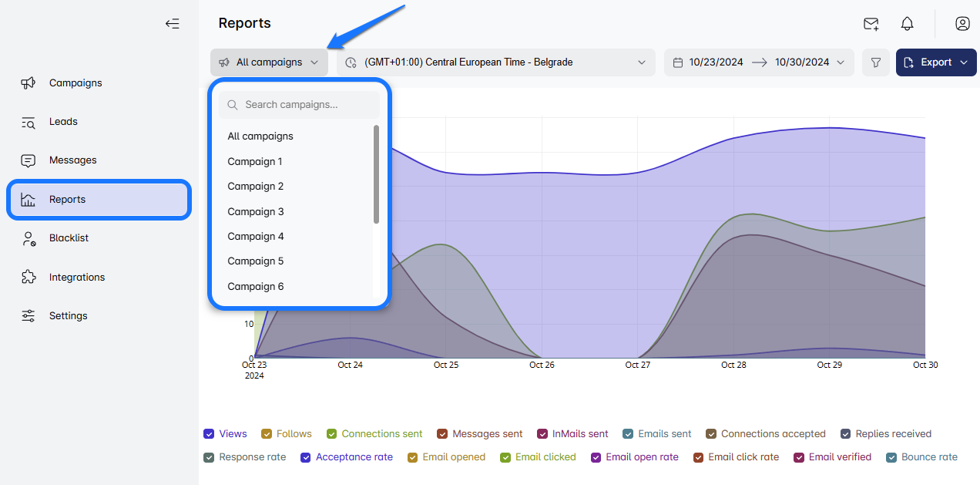Collapse the sidebar with the arrow icon
Screen dimensions: 980x485
(x=172, y=23)
